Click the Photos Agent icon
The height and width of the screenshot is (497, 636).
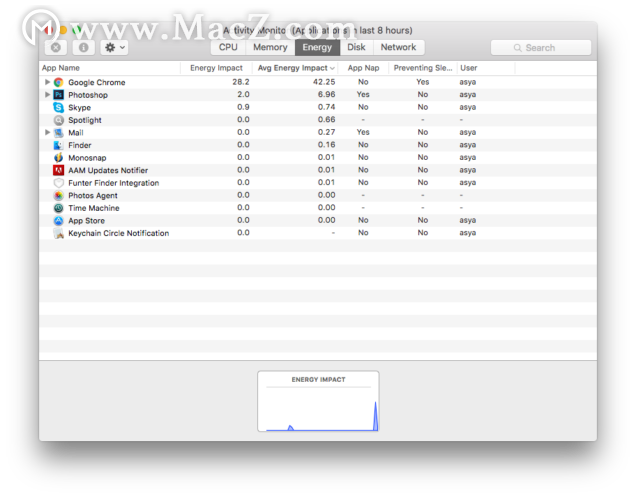(x=59, y=196)
